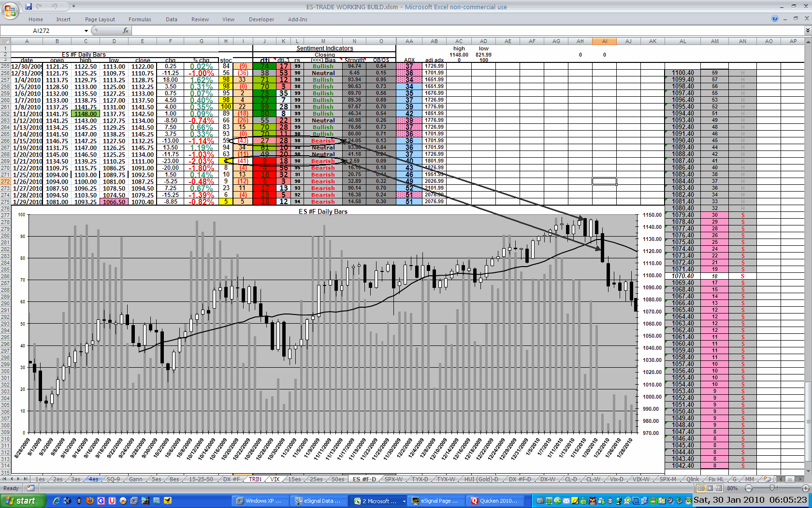Switch to Page Layout view in status bar
Viewport: 812px width, 508px height.
[x=710, y=488]
